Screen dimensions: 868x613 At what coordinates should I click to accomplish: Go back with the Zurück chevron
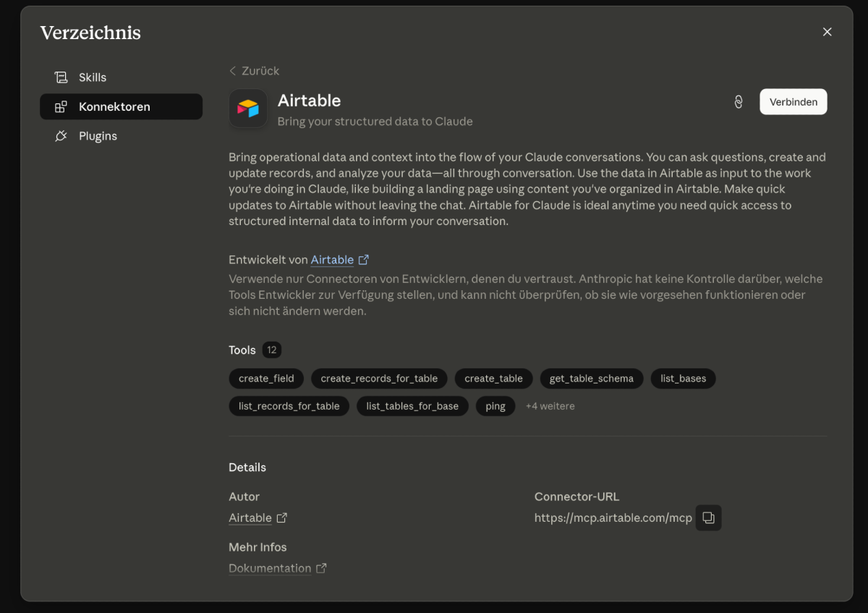click(x=233, y=71)
